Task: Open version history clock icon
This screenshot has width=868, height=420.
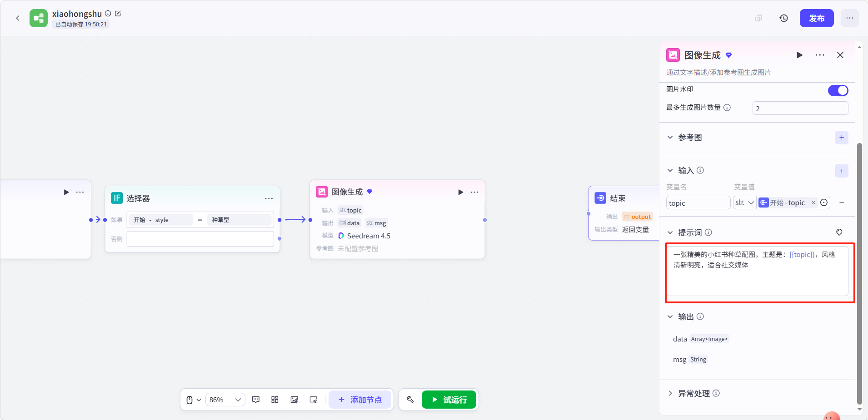Action: [783, 18]
